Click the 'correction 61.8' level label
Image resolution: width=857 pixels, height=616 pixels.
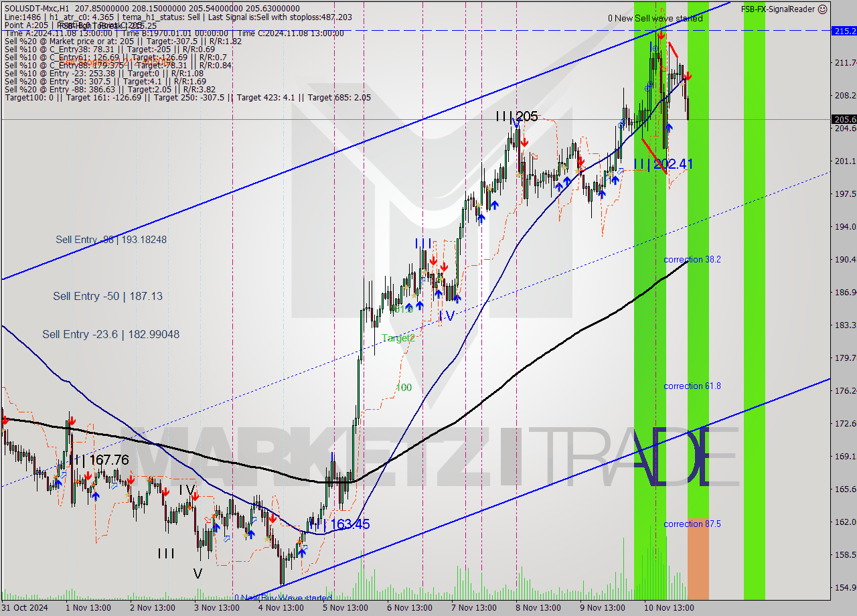(x=692, y=386)
